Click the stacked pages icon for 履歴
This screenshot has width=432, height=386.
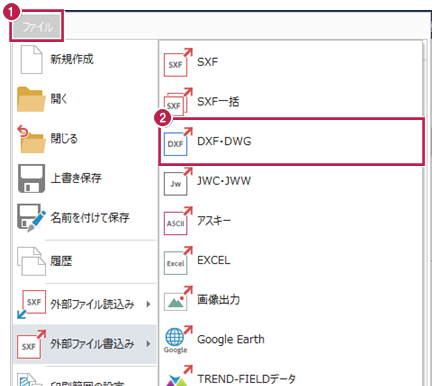(31, 261)
